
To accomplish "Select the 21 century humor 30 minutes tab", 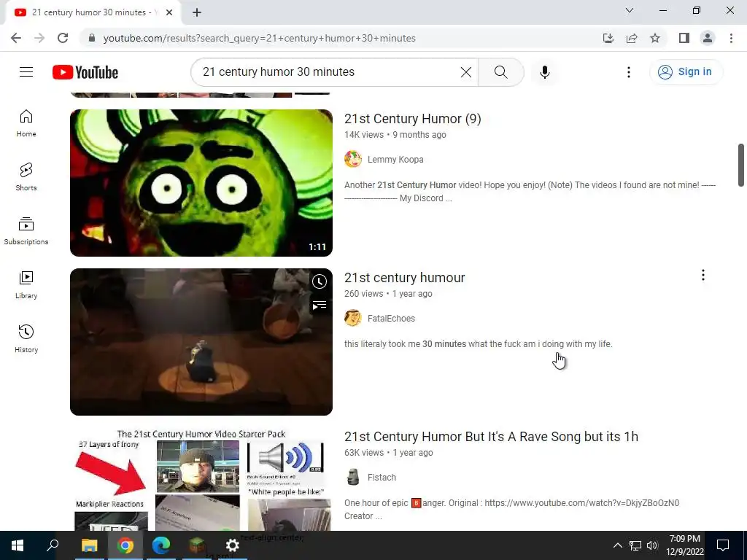I will coord(93,12).
